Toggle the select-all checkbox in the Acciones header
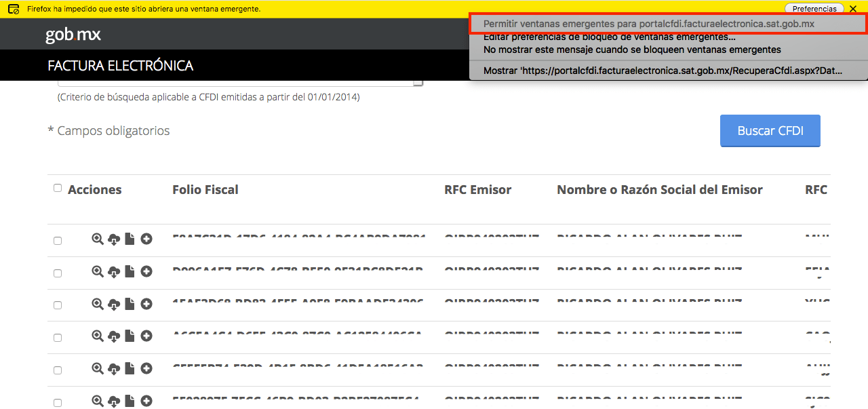Viewport: 868px width, 409px height. point(58,187)
